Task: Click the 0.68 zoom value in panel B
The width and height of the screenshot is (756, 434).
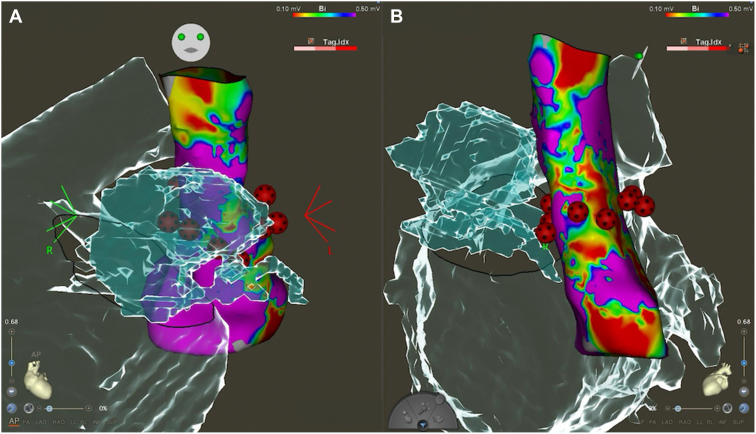Action: [x=743, y=322]
